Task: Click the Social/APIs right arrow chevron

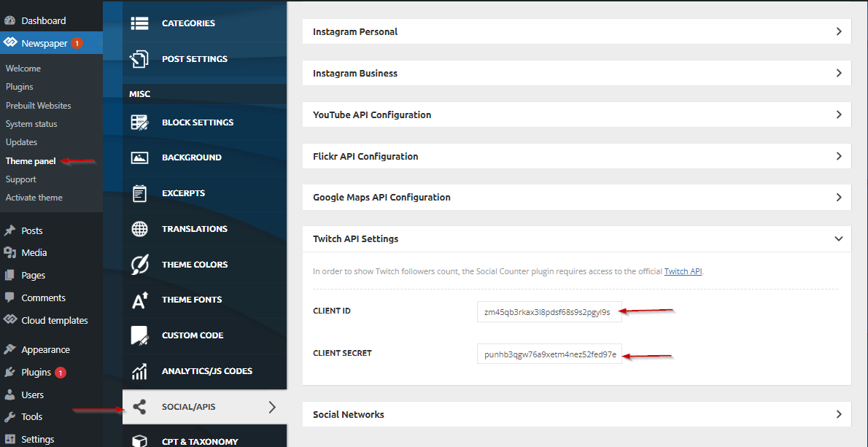Action: [x=272, y=408]
